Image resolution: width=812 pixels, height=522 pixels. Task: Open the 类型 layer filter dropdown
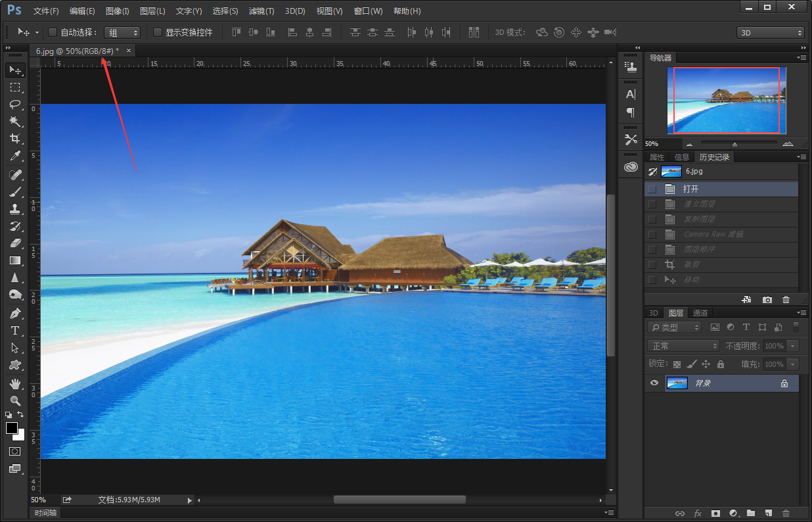pos(675,327)
